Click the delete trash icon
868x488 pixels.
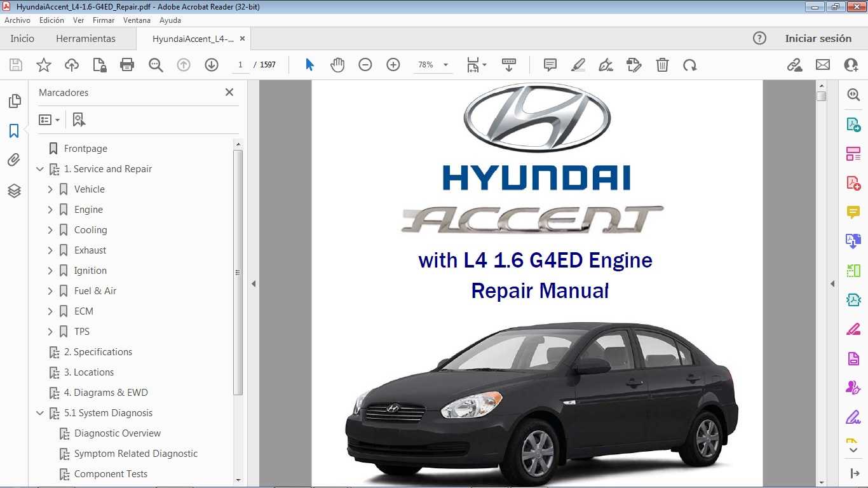click(x=662, y=65)
